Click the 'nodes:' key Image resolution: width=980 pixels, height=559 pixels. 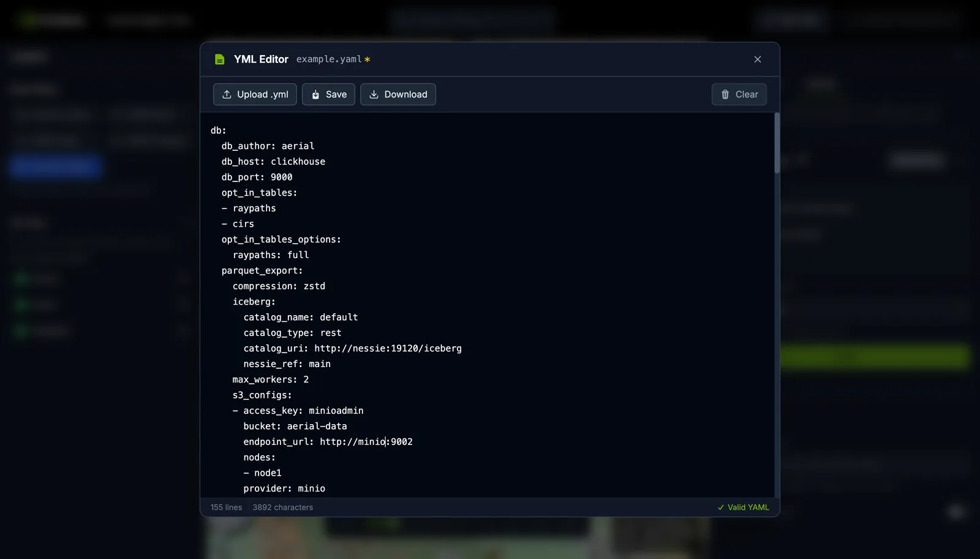tap(260, 458)
